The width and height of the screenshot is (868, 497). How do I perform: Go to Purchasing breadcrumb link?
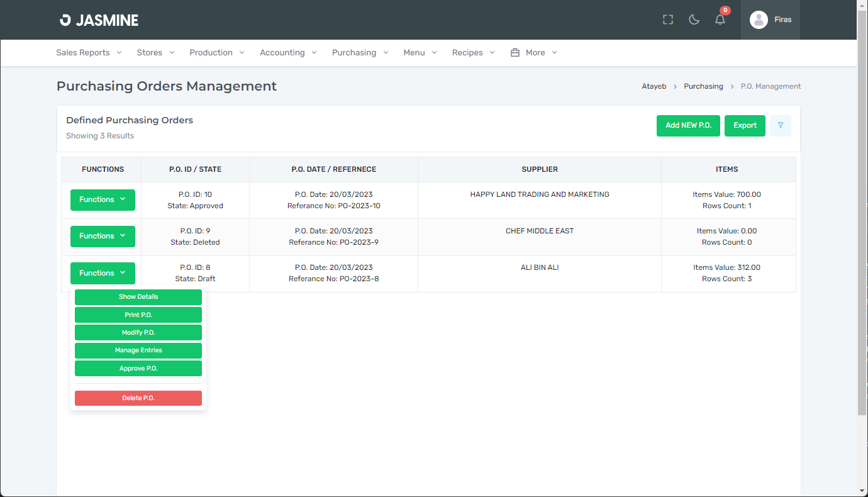point(703,86)
